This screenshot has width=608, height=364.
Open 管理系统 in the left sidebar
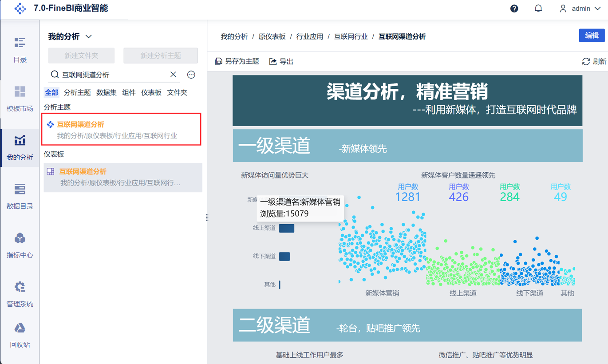[x=20, y=294]
